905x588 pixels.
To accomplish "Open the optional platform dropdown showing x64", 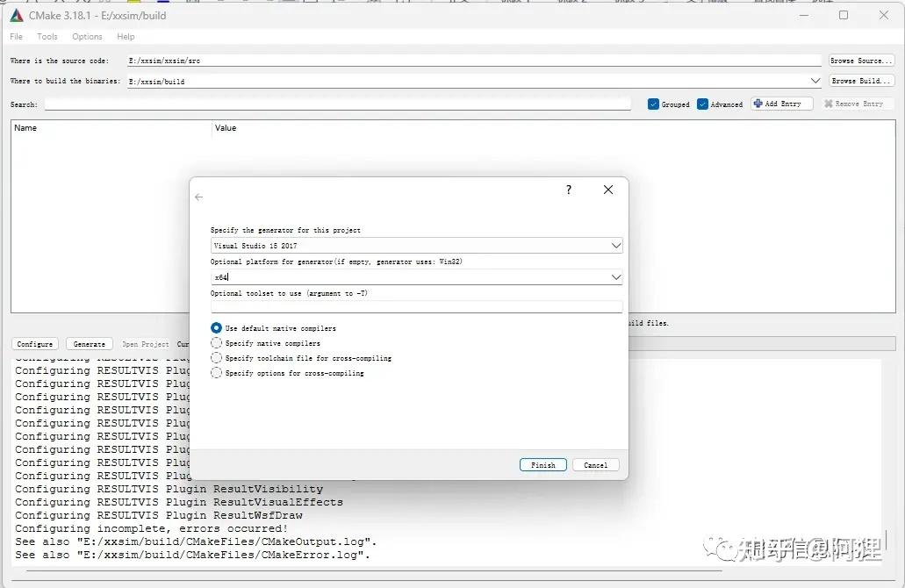I will coord(615,276).
